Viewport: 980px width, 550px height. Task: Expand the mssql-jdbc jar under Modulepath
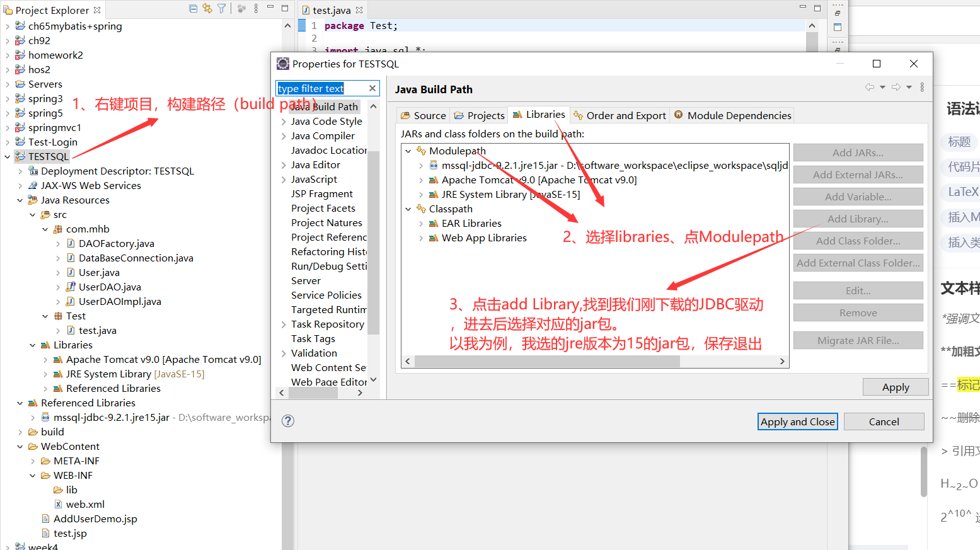tap(420, 166)
